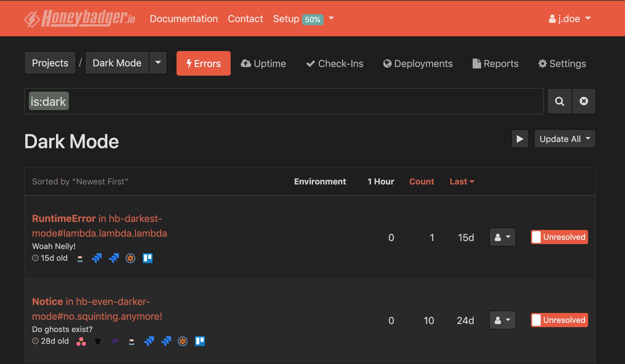Open the Reports tab
Image resolution: width=625 pixels, height=364 pixels.
click(496, 63)
